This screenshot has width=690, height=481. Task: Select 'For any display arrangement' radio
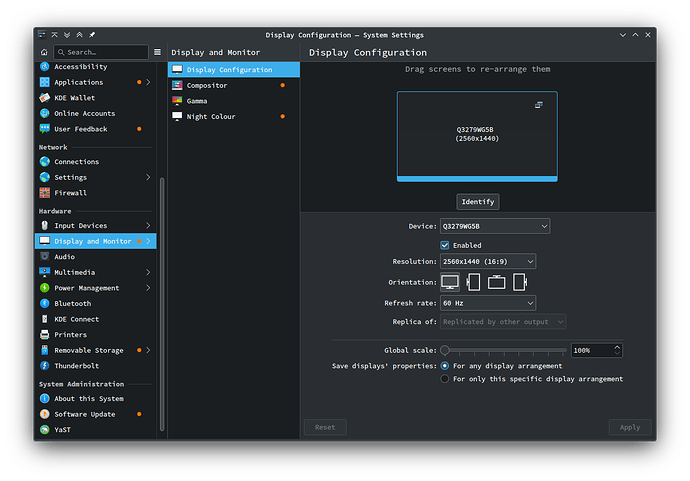445,366
